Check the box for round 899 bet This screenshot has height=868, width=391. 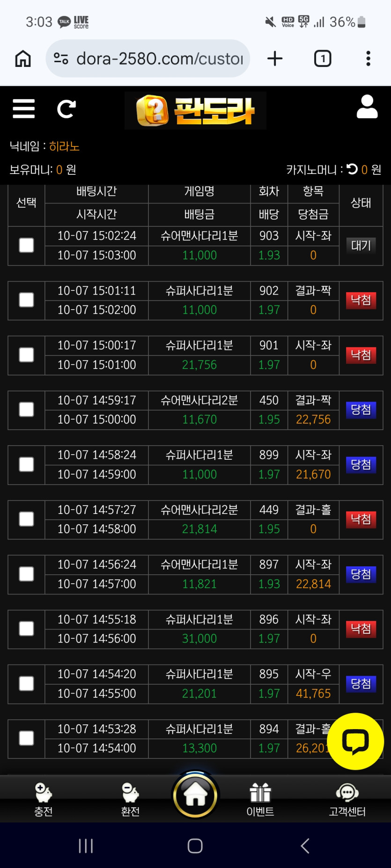26,464
